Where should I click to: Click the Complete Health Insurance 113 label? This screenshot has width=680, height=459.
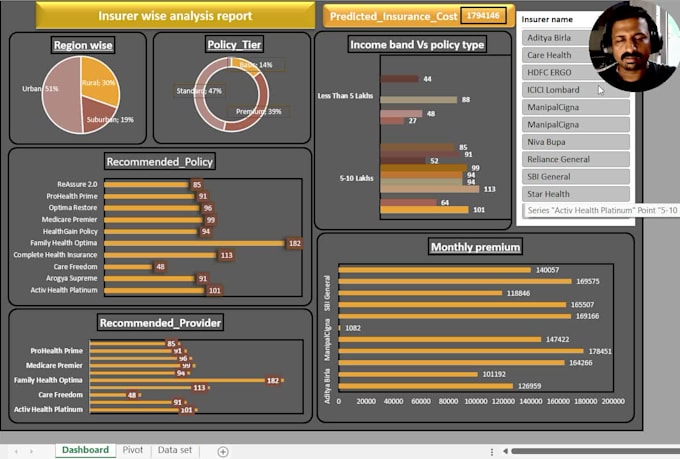226,255
